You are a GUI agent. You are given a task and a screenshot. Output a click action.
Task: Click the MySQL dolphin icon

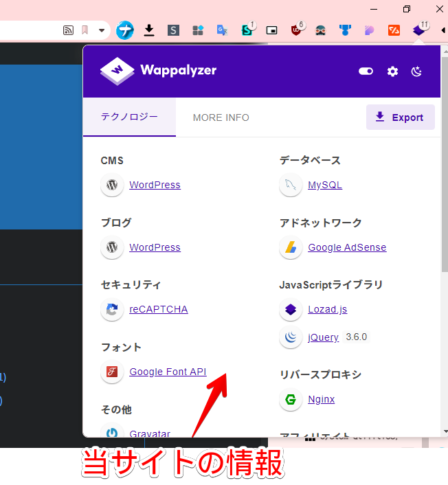tap(291, 185)
